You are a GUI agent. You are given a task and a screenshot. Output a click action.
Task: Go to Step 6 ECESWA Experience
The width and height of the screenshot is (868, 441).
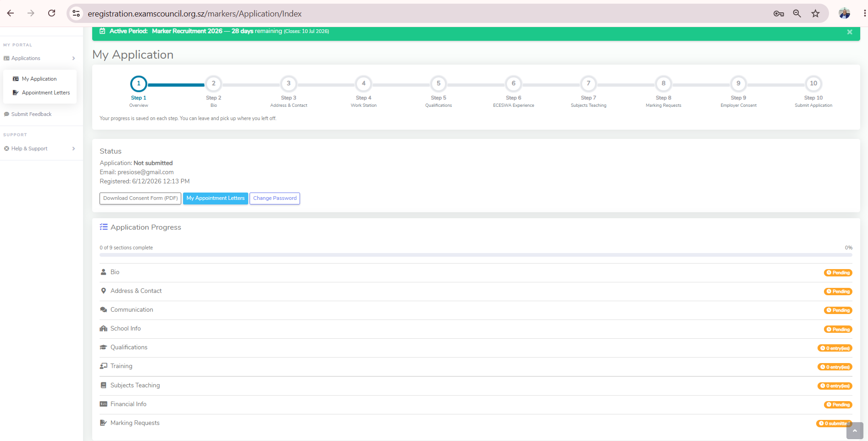513,83
